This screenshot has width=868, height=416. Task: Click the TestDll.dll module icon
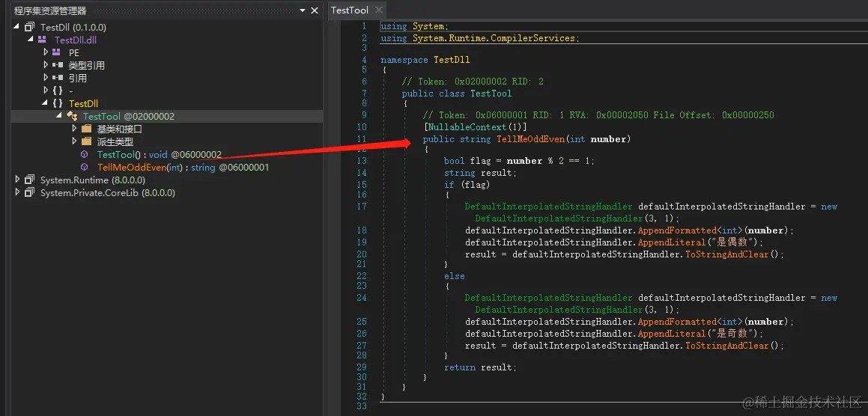pos(42,39)
